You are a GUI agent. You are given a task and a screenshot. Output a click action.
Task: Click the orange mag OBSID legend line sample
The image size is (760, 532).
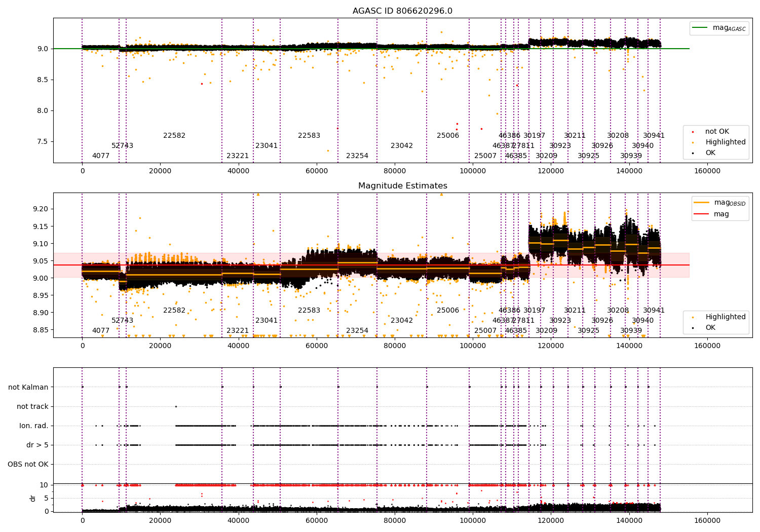(702, 203)
